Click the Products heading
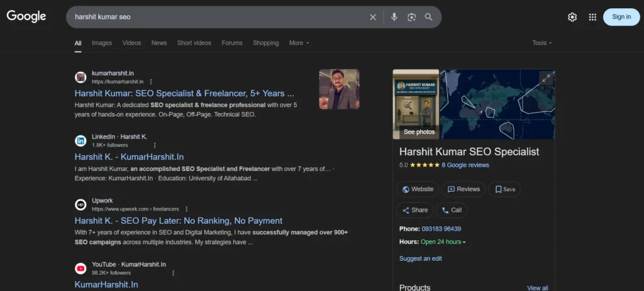This screenshot has width=644, height=291. tap(415, 287)
